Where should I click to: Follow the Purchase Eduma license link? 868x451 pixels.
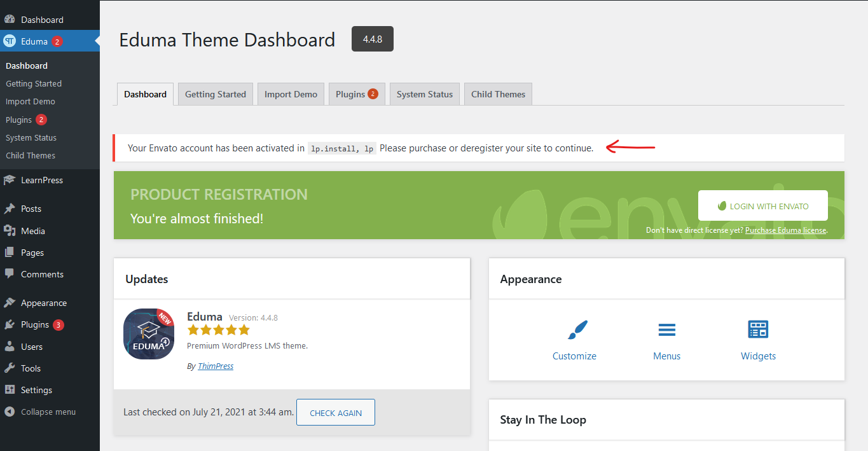(x=785, y=230)
